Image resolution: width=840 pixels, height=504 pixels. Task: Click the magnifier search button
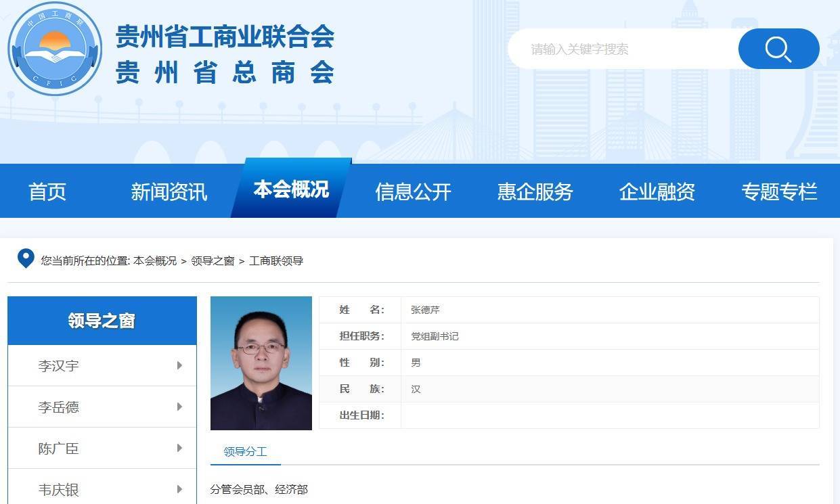point(778,49)
